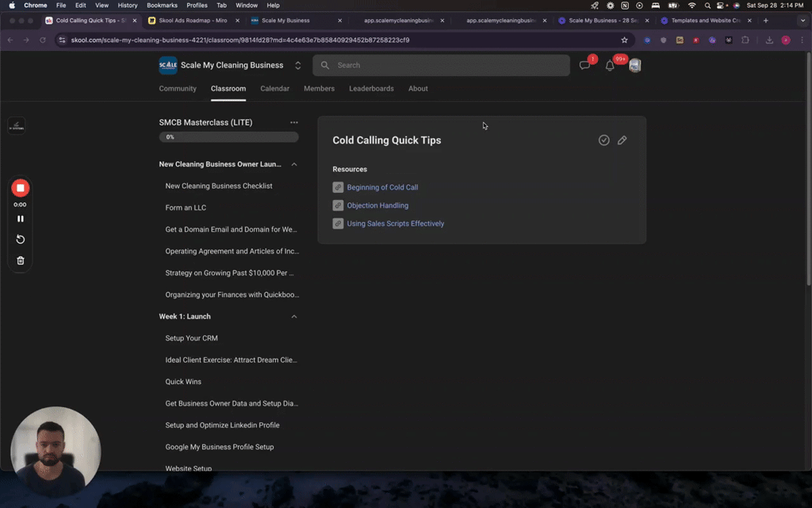This screenshot has height=508, width=812.
Task: Open Chrome three-dot menu
Action: point(802,40)
